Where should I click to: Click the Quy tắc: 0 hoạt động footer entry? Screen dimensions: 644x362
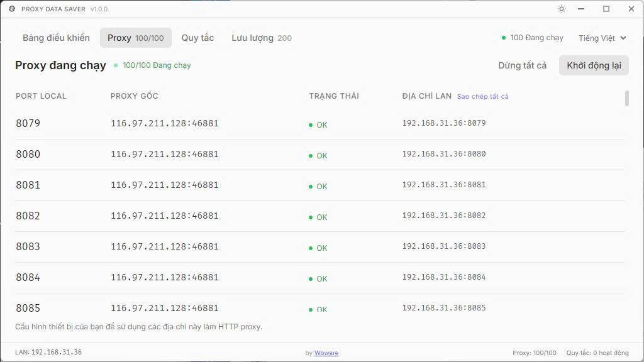pos(597,353)
